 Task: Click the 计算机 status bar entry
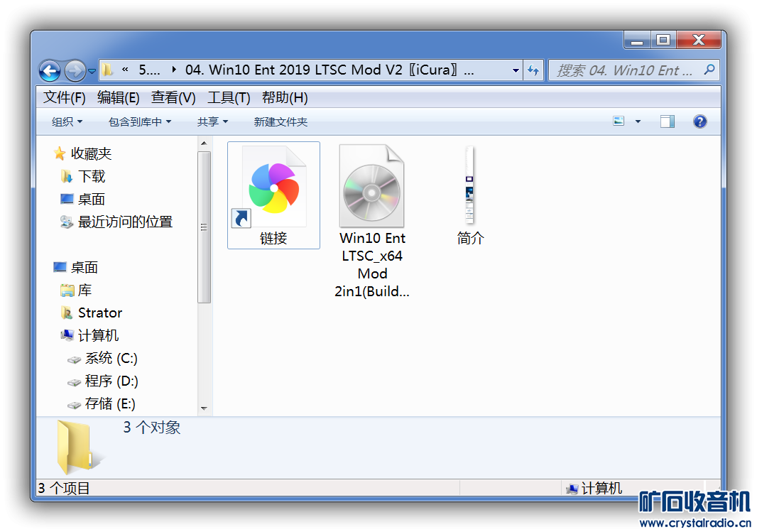click(x=594, y=488)
